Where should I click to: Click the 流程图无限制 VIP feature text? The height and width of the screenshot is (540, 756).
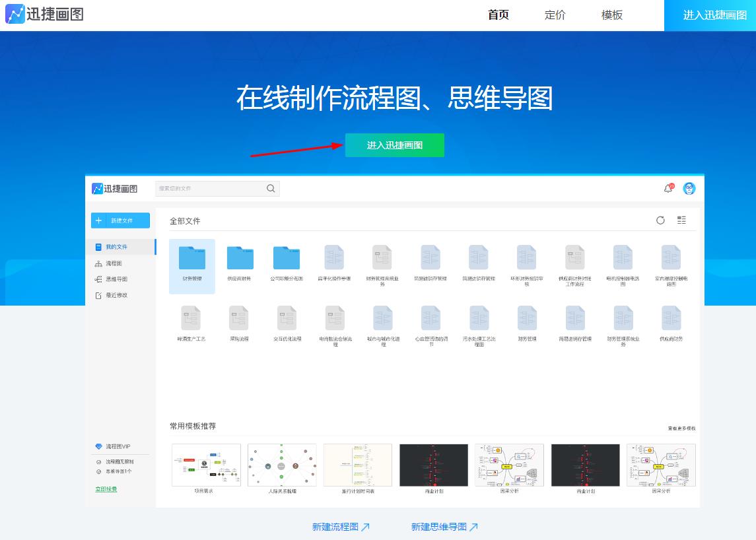[x=120, y=462]
